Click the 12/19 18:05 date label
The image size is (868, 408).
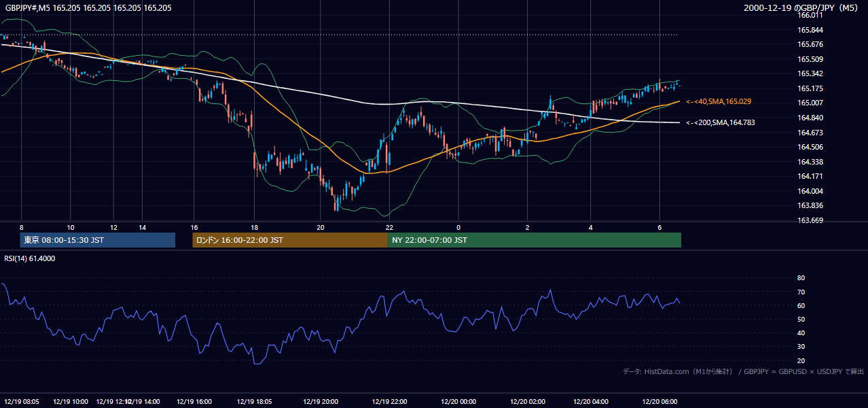[x=254, y=402]
